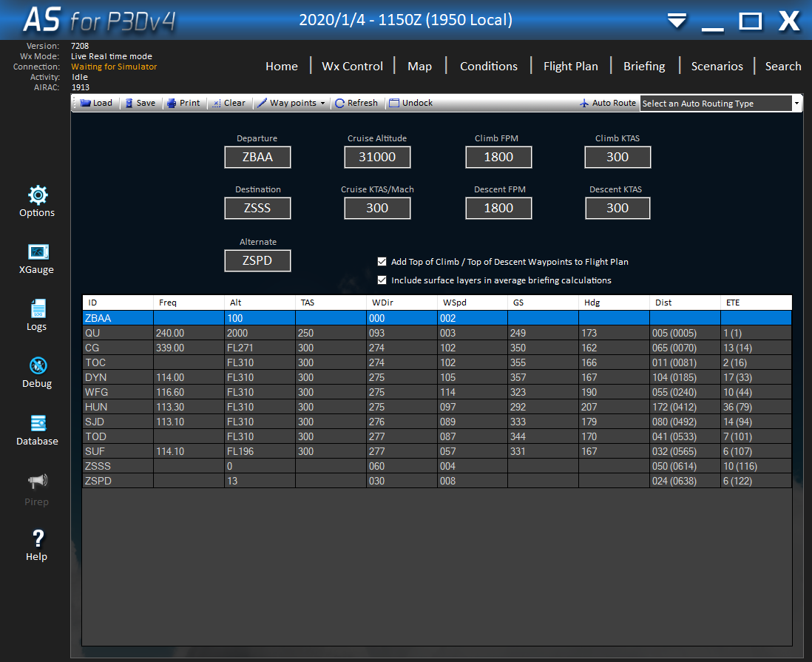Toggle Add Top of Climb/Descent Waypoints checkbox
The image size is (812, 662).
(x=382, y=262)
